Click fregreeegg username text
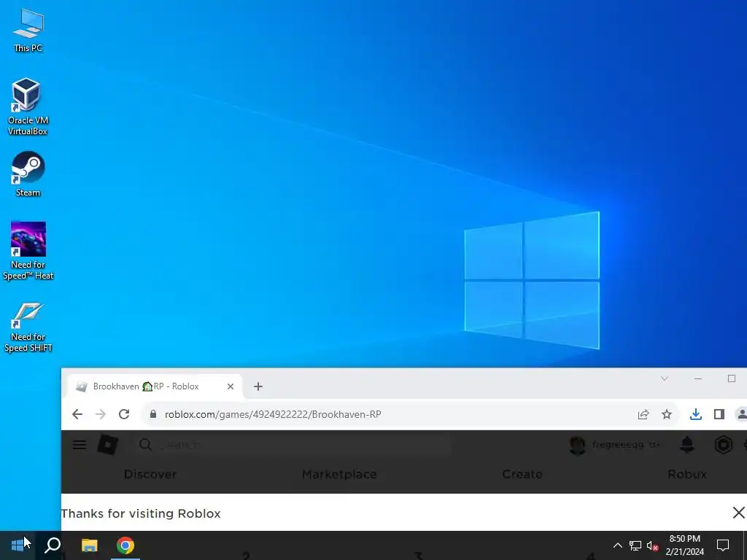Viewport: 747px width, 560px height. pos(618,445)
